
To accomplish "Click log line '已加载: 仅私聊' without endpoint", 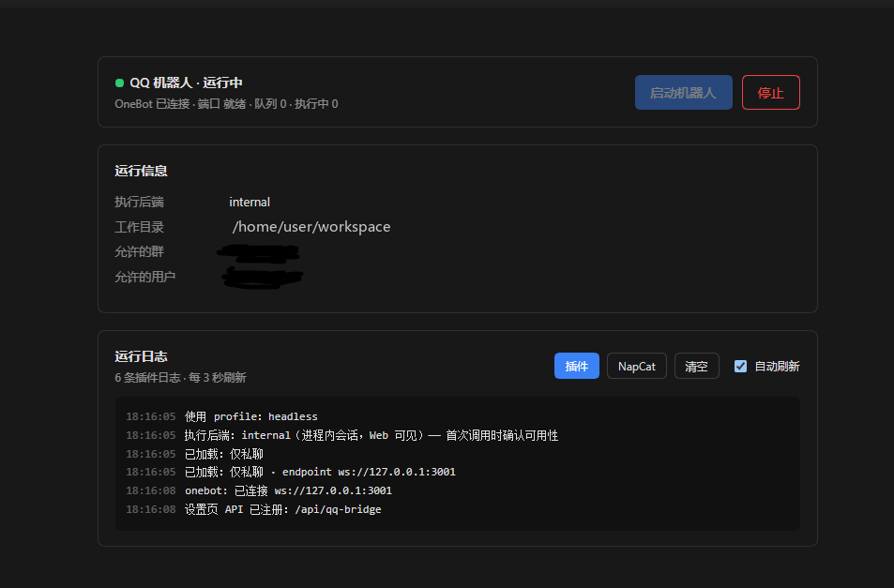I will point(223,454).
